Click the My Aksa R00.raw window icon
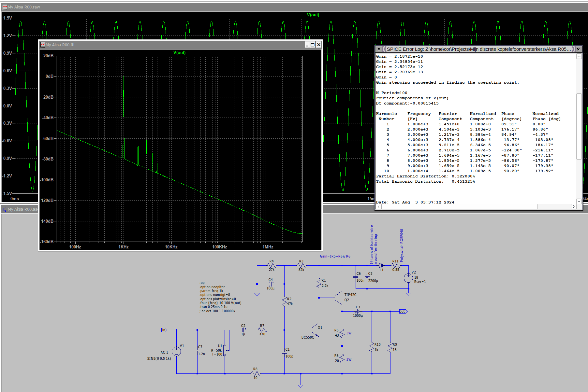 click(x=5, y=7)
